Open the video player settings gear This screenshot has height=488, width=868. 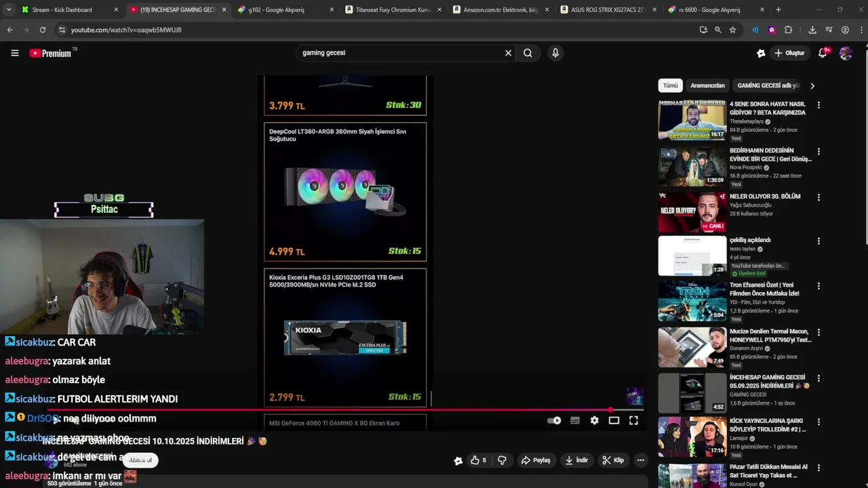[594, 420]
